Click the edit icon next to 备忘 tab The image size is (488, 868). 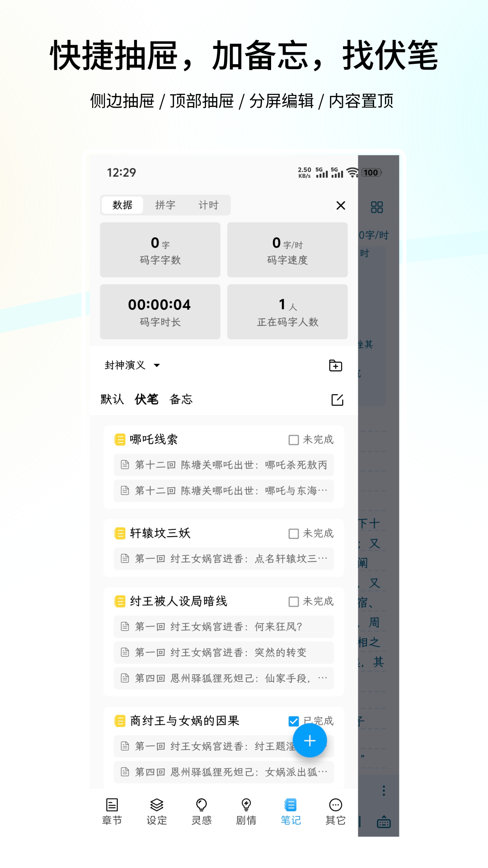click(x=337, y=400)
